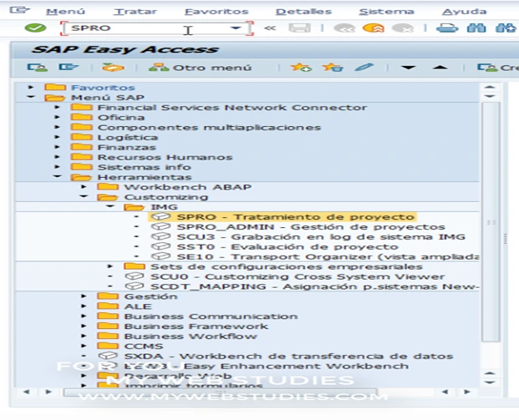Open the Detalles menu
519x420 pixels.
[303, 12]
